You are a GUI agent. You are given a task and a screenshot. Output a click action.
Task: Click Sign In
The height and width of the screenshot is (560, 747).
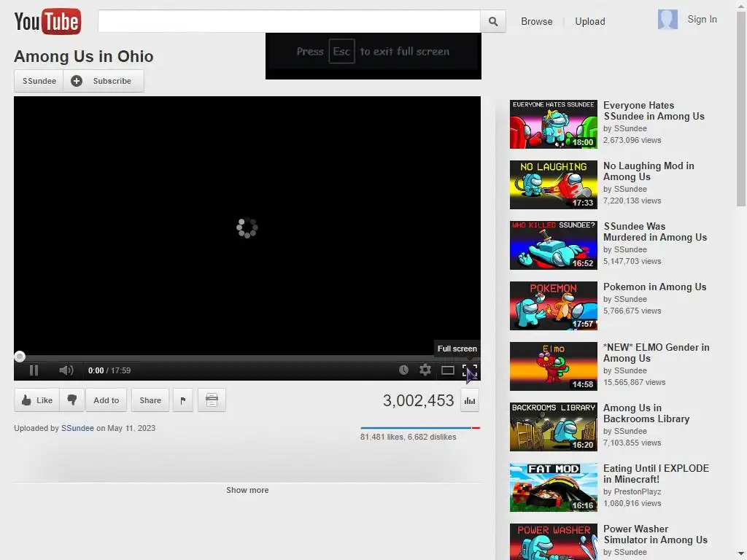[x=702, y=19]
